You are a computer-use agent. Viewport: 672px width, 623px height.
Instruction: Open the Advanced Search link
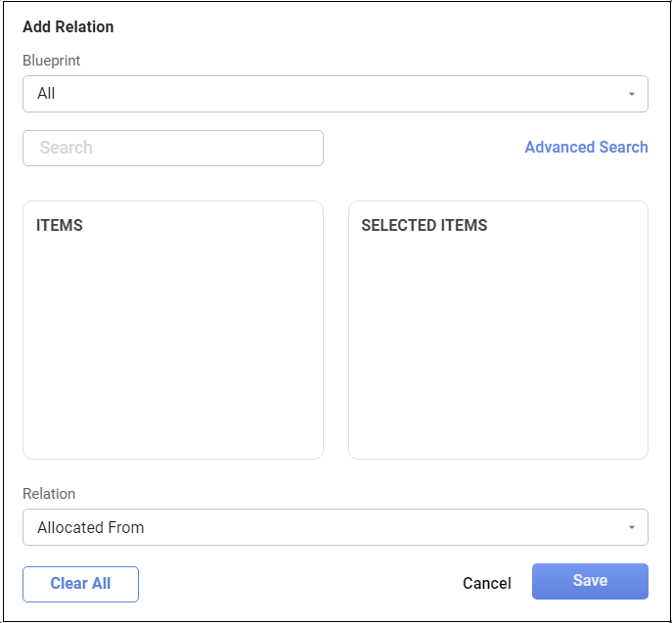pos(586,147)
